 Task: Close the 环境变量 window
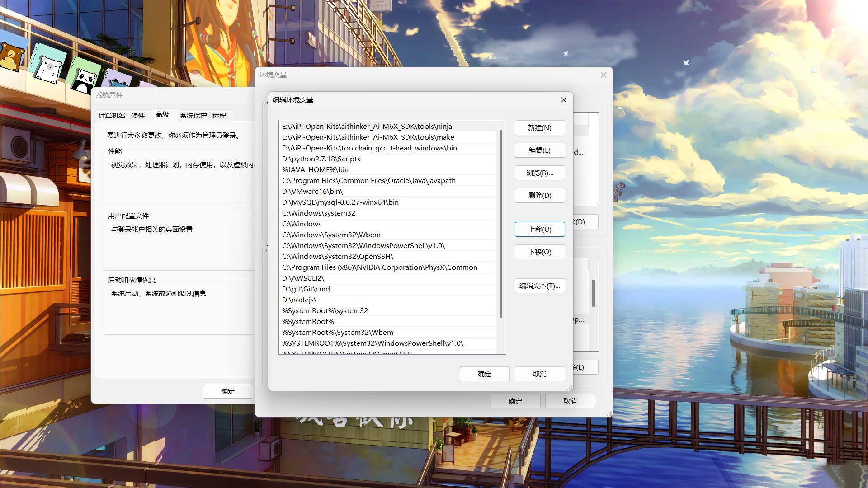pyautogui.click(x=603, y=75)
